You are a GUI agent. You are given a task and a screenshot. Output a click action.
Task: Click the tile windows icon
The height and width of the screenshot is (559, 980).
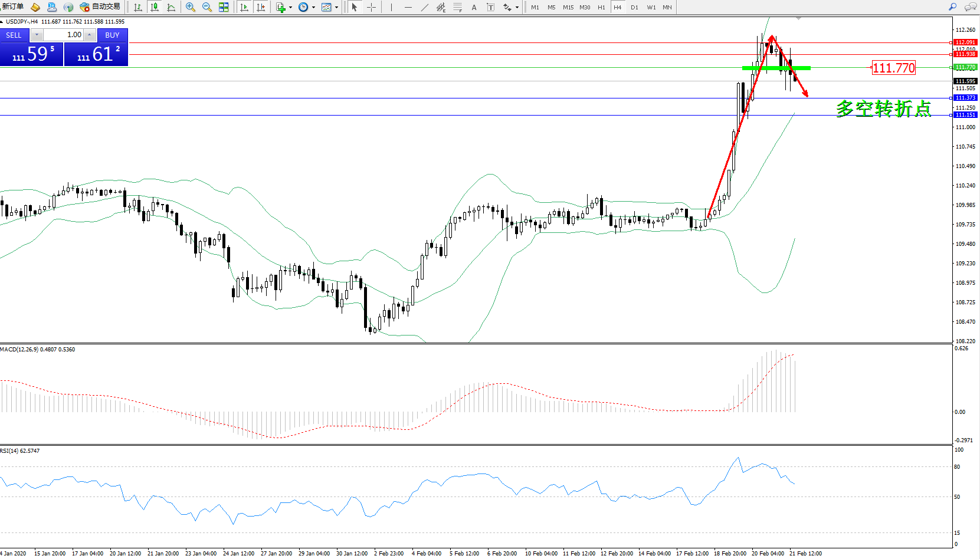[224, 7]
